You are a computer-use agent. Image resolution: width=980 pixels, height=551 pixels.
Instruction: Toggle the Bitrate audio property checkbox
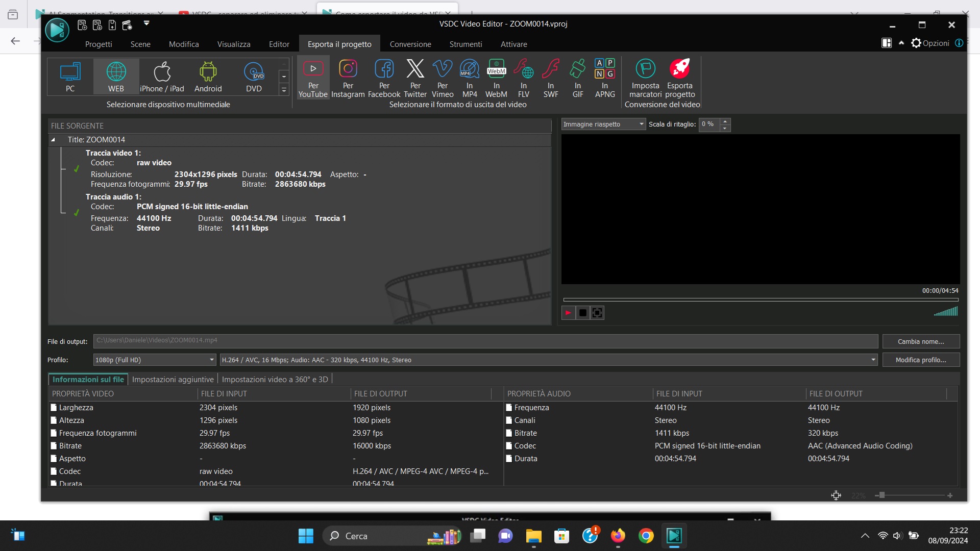(x=509, y=433)
